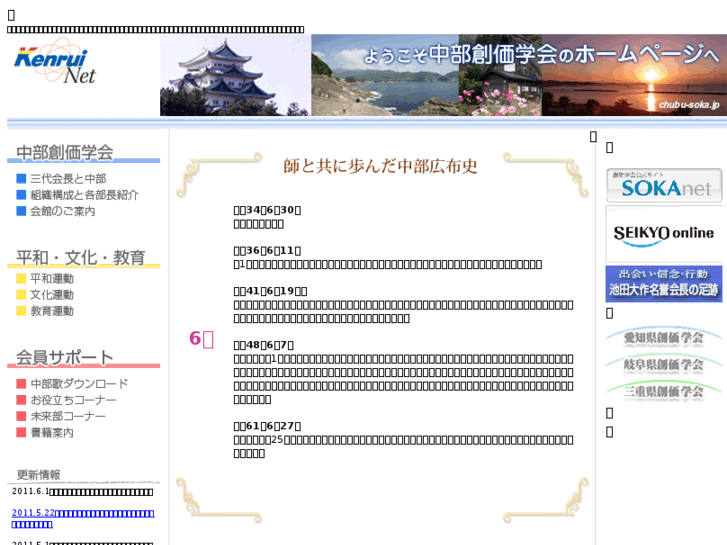The width and height of the screenshot is (727, 545).
Task: Click the castle photo in header banner
Action: [235, 75]
